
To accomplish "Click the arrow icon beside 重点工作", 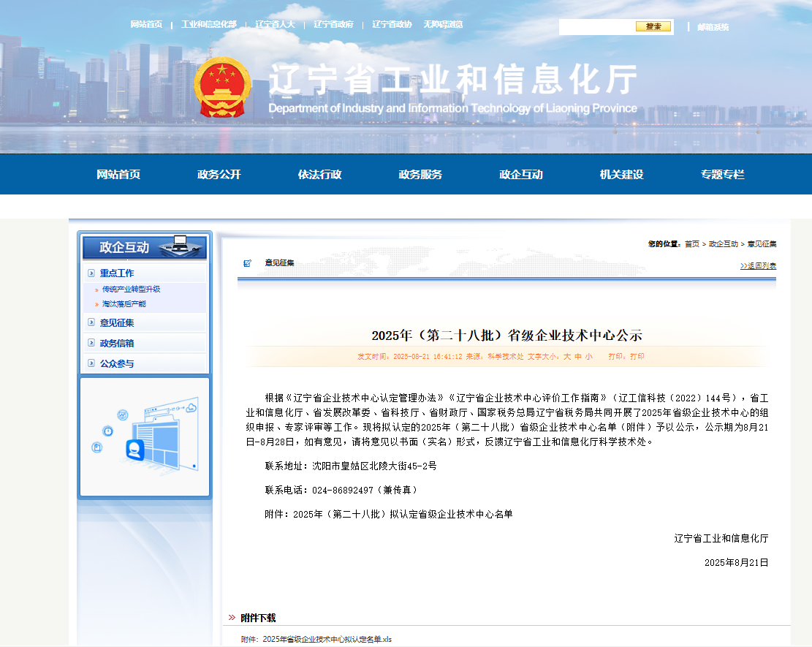I will (x=91, y=273).
